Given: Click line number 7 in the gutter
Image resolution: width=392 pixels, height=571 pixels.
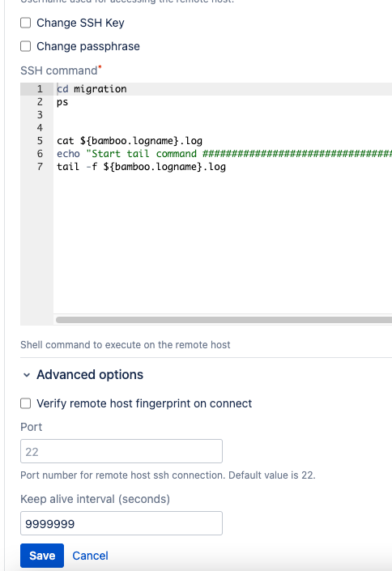Looking at the screenshot, I should (40, 167).
